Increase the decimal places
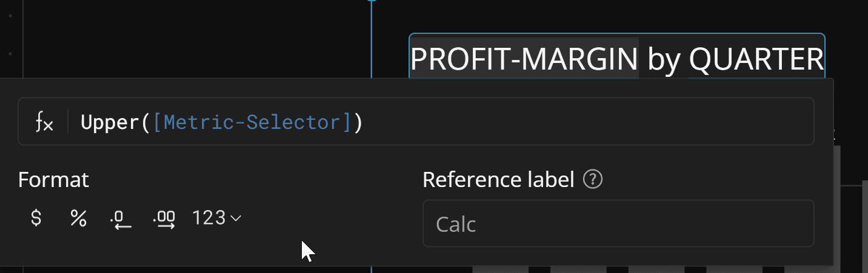 165,219
